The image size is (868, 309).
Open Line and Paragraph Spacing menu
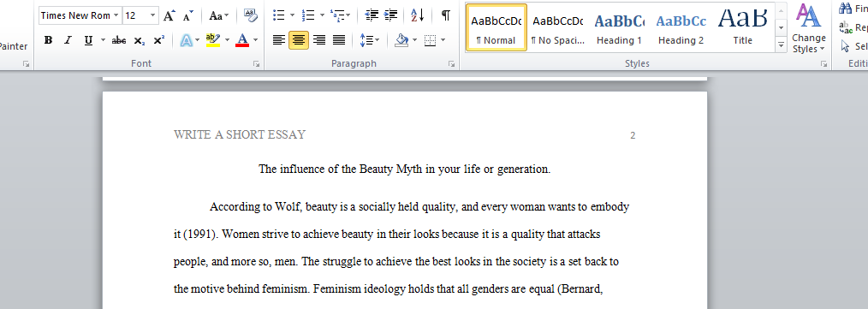369,40
